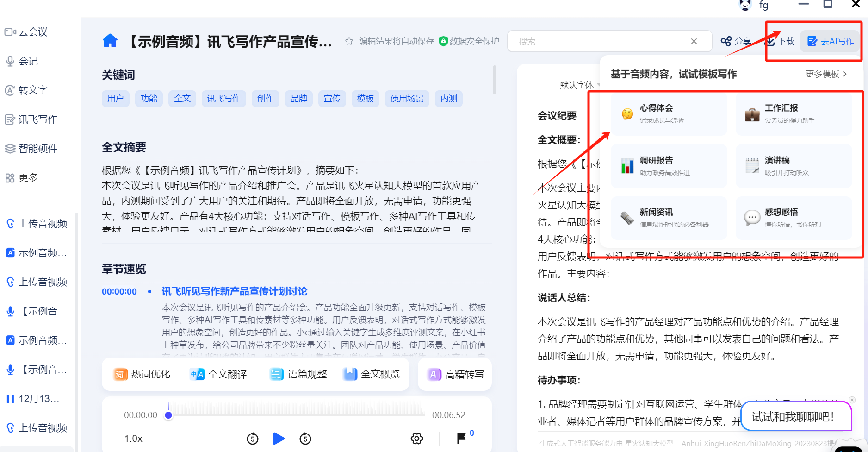The height and width of the screenshot is (452, 868).
Task: Open 智能硬件 in sidebar
Action: pyautogui.click(x=31, y=149)
